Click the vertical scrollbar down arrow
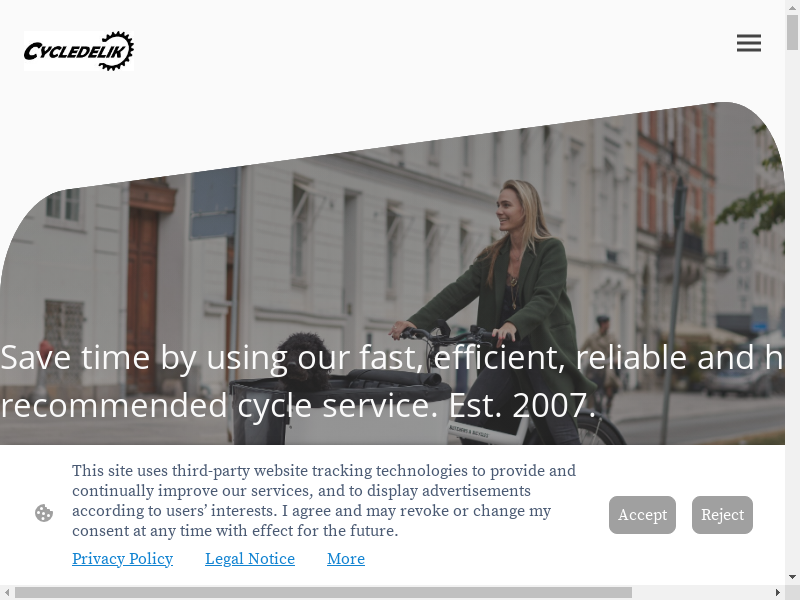 click(x=792, y=578)
